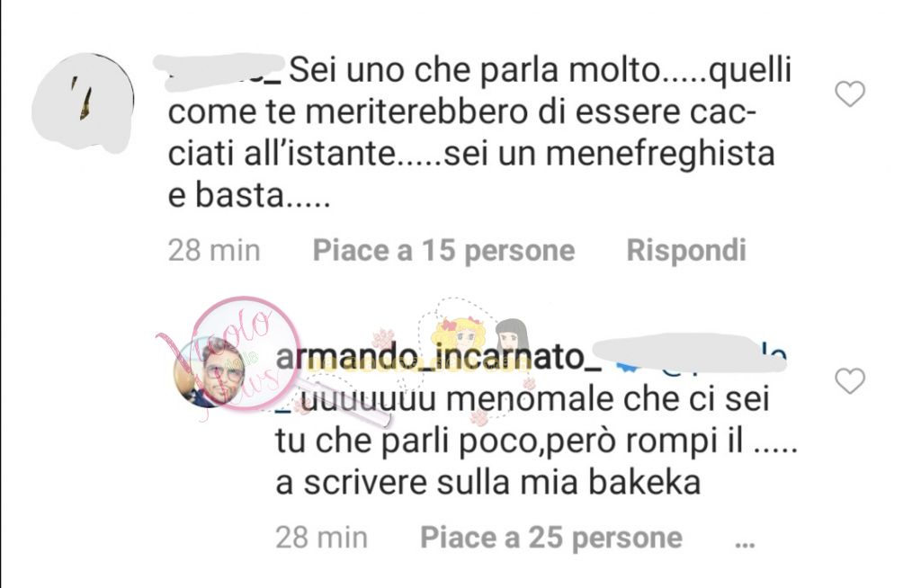Viewport: 921px width, 588px height.
Task: View who liked: Piace a 15 persone
Action: point(443,251)
